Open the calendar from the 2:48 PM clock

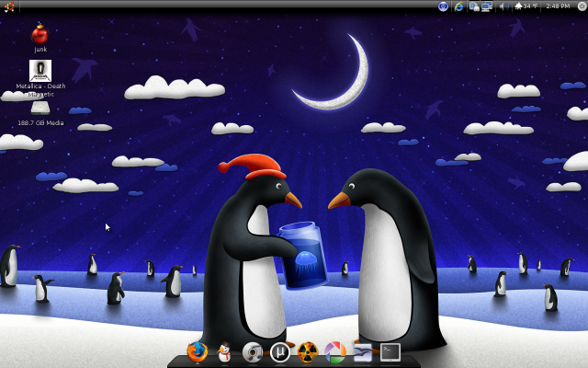(558, 6)
